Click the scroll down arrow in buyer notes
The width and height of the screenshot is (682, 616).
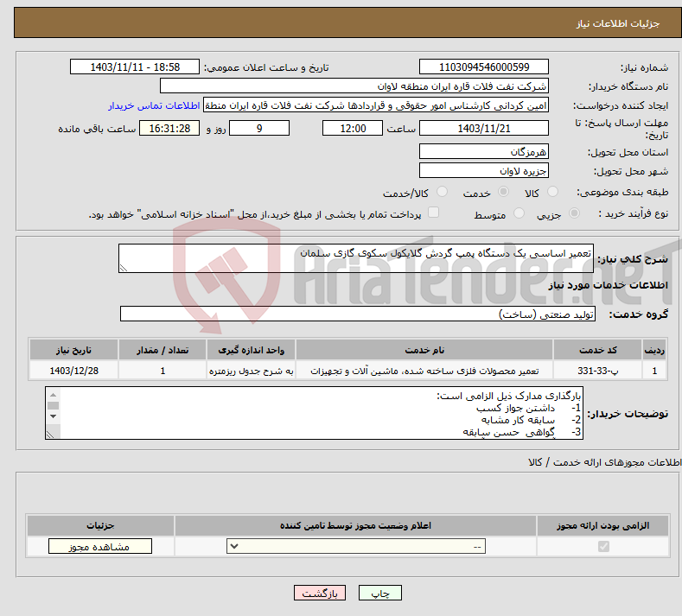pyautogui.click(x=53, y=416)
